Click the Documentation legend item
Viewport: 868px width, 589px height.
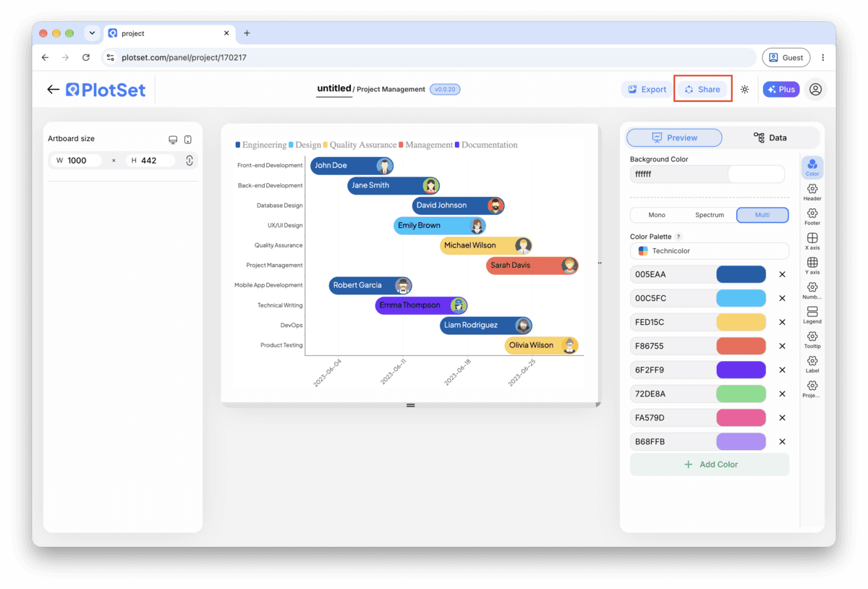(486, 145)
